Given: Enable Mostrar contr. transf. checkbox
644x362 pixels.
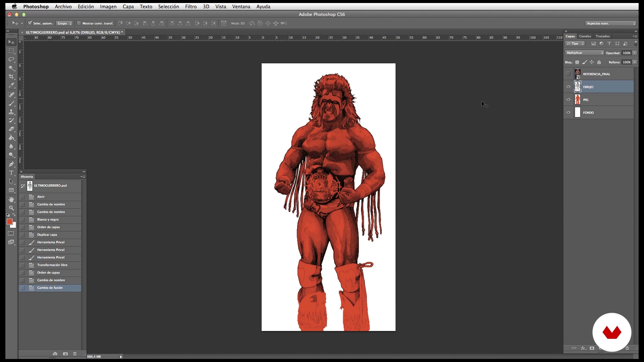Looking at the screenshot, I should 79,23.
